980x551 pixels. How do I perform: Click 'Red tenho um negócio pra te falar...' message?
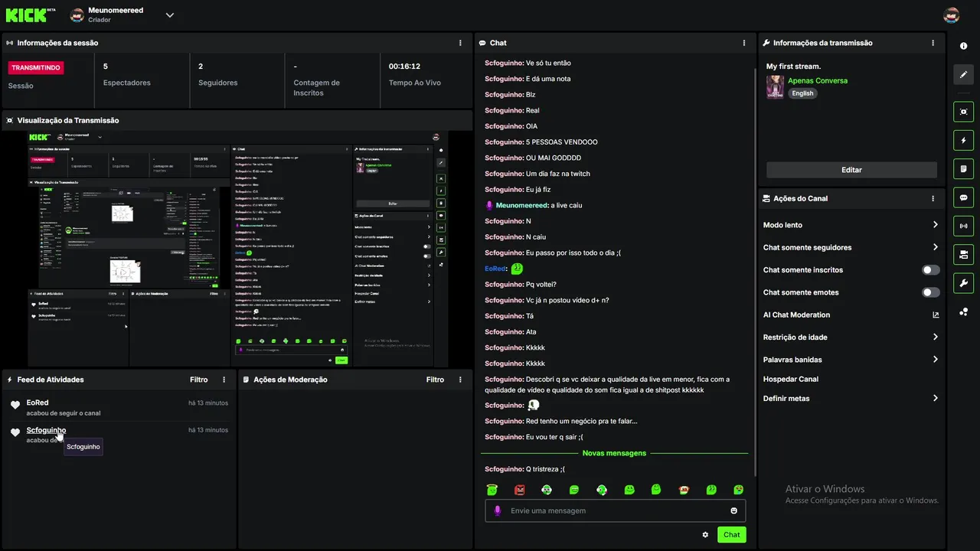point(582,421)
